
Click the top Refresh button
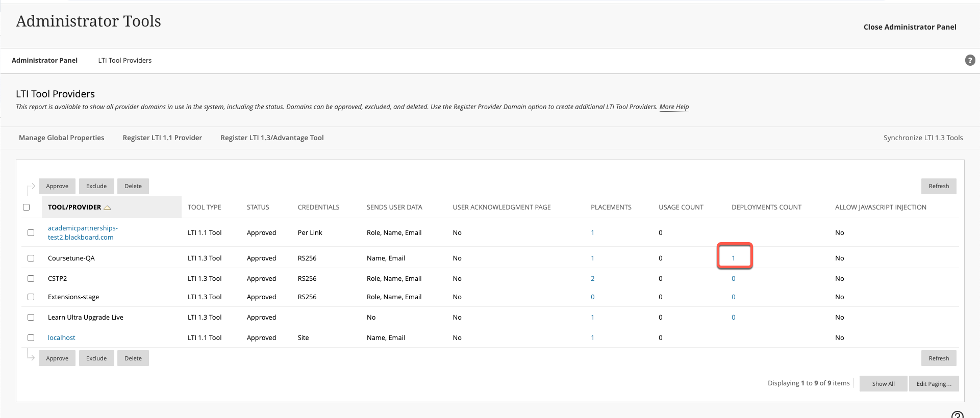click(939, 186)
